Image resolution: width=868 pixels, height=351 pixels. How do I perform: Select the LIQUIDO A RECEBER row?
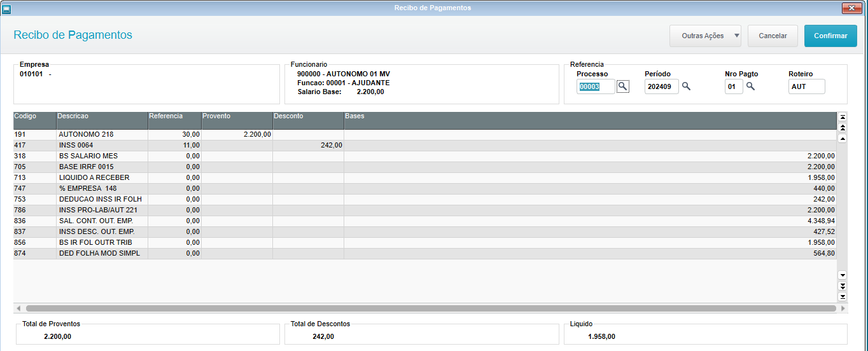(x=425, y=178)
